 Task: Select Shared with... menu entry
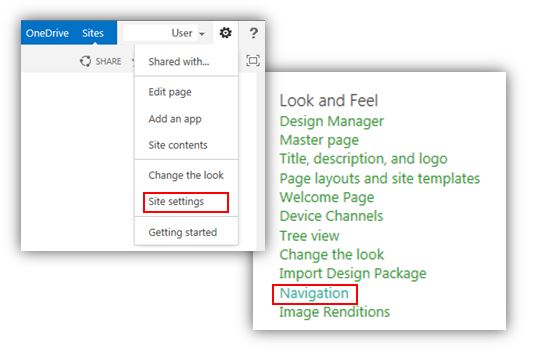click(x=179, y=62)
